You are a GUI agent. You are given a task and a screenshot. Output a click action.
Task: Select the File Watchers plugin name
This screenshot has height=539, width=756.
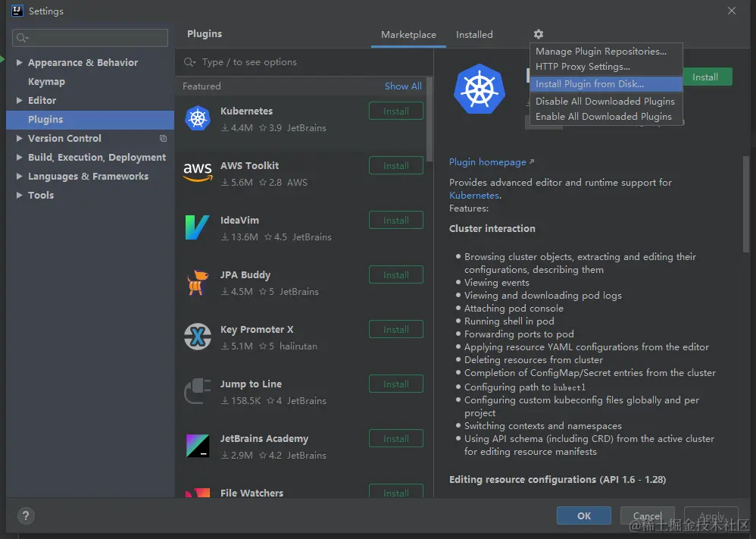(x=251, y=494)
